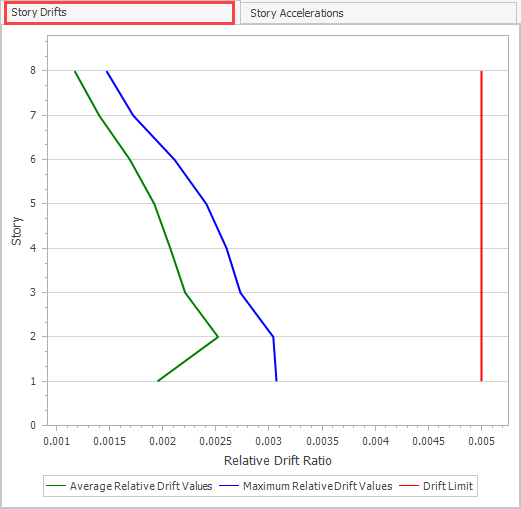Select the Drift Limit legend label
This screenshot has height=509, width=521.
pyautogui.click(x=448, y=486)
